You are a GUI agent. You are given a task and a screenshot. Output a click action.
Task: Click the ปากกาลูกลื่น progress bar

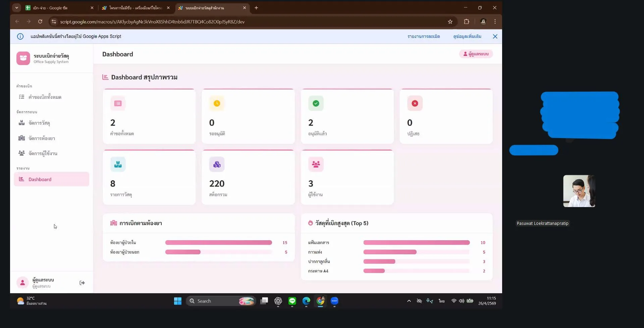[416, 261]
